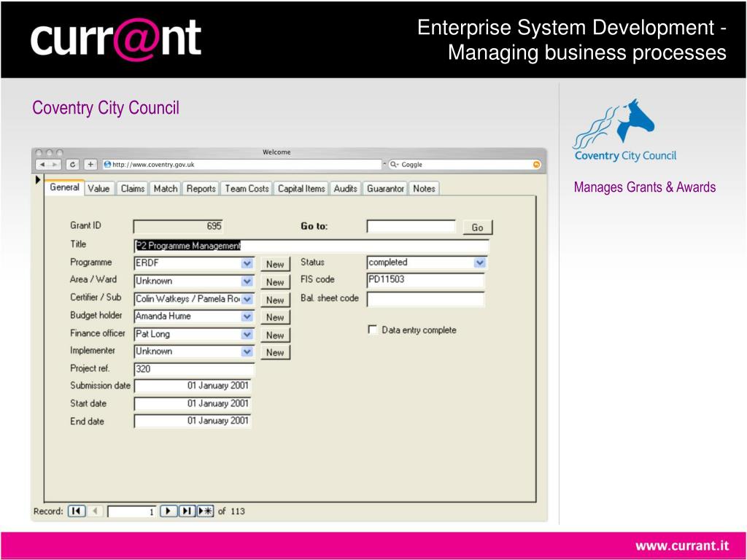Open the Claims tab
The width and height of the screenshot is (747, 560).
[x=133, y=189]
